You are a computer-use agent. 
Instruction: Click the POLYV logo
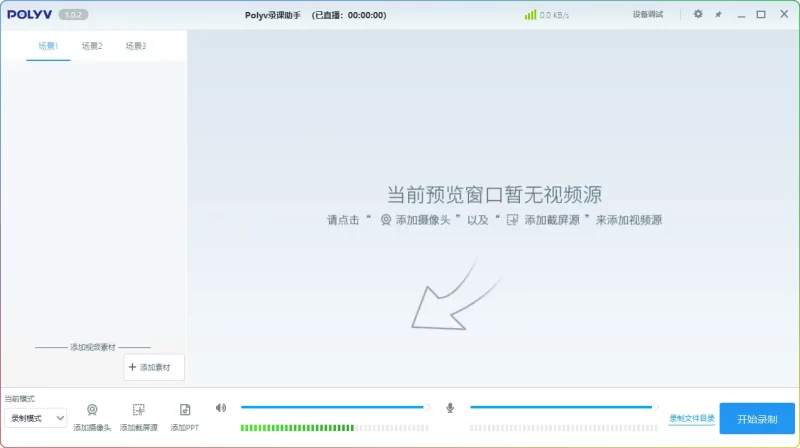29,14
